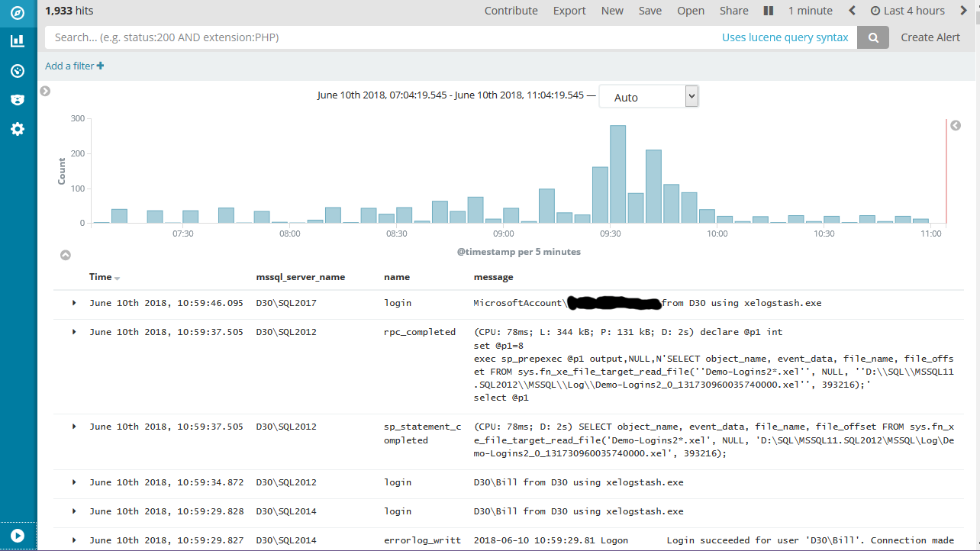The width and height of the screenshot is (980, 551).
Task: Step the time range forward with right chevron
Action: pos(964,10)
